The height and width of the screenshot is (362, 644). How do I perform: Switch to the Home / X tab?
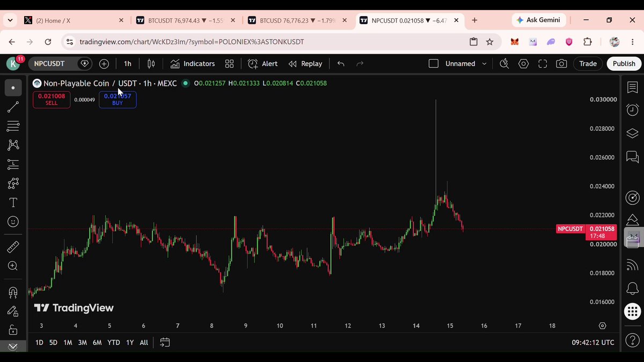point(75,20)
